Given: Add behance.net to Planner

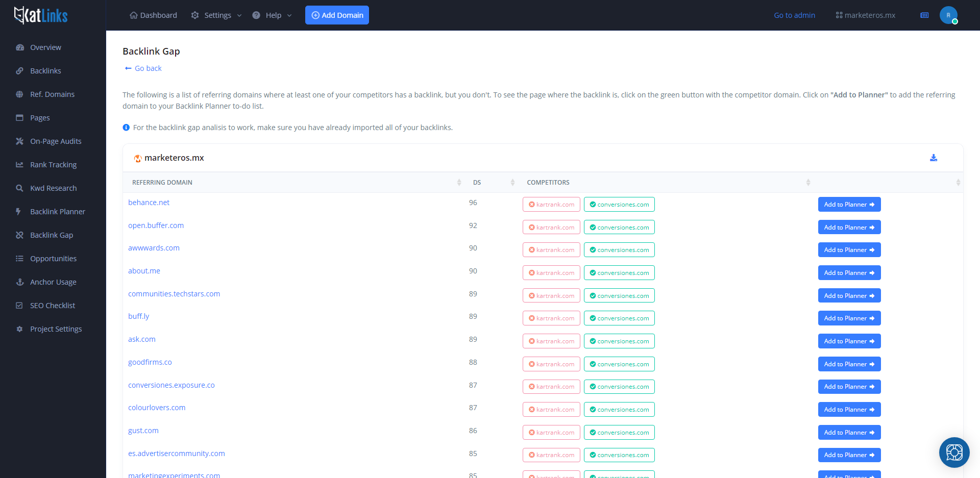Looking at the screenshot, I should (x=849, y=205).
